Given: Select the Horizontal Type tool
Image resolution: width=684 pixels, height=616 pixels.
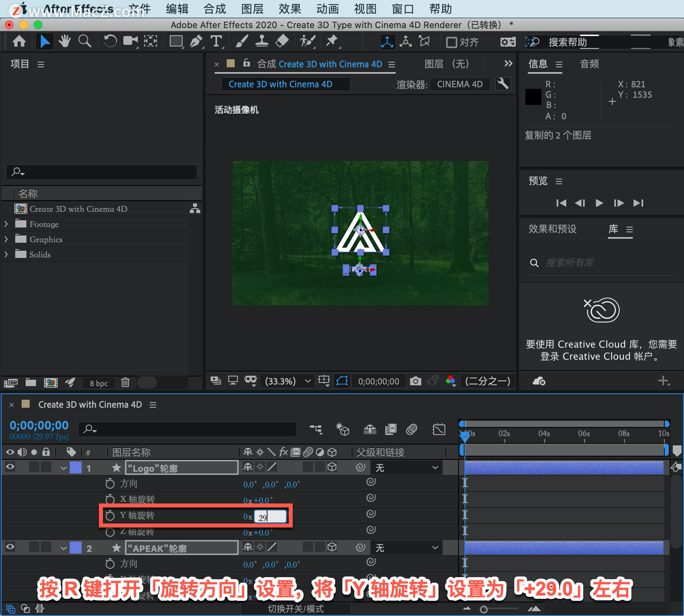Looking at the screenshot, I should coord(216,41).
